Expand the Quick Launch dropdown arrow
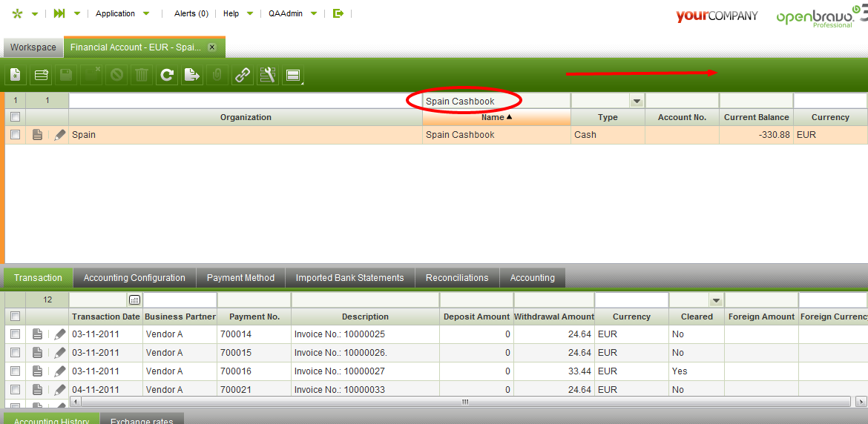Image resolution: width=868 pixels, height=424 pixels. [77, 14]
